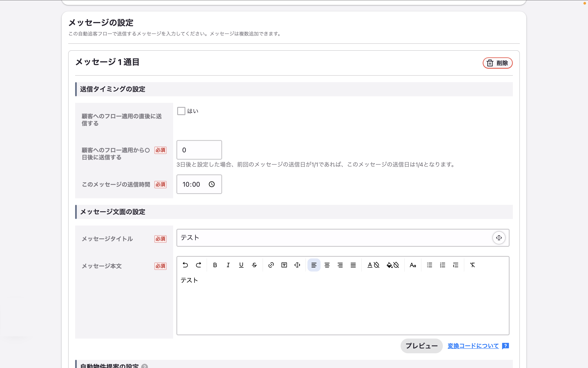Viewport: 588px width, 368px height.
Task: Toggle underline formatting
Action: 241,265
